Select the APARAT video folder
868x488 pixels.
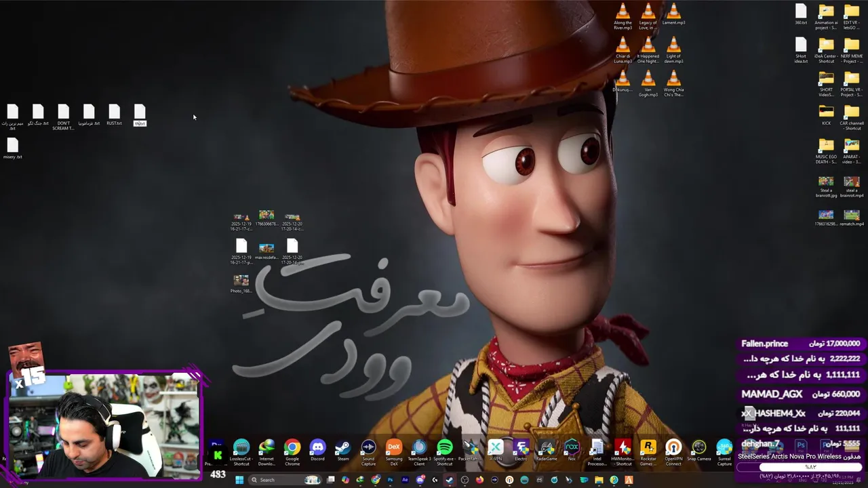(x=852, y=151)
